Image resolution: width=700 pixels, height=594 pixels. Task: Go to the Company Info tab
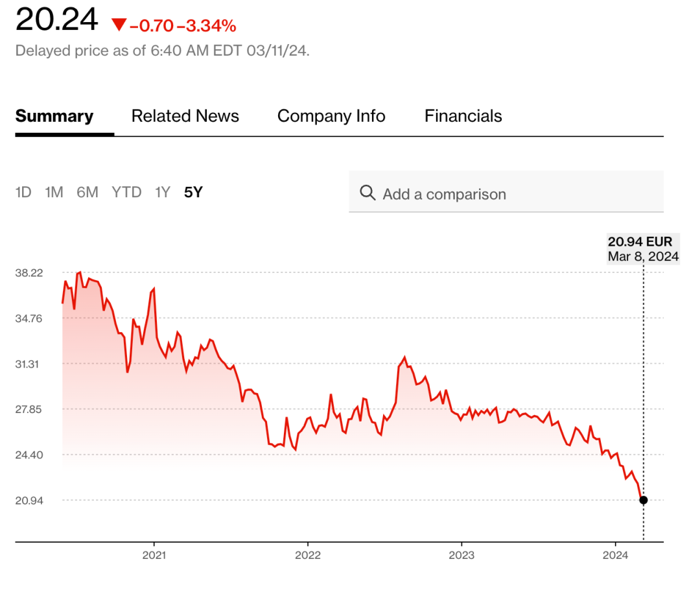331,116
